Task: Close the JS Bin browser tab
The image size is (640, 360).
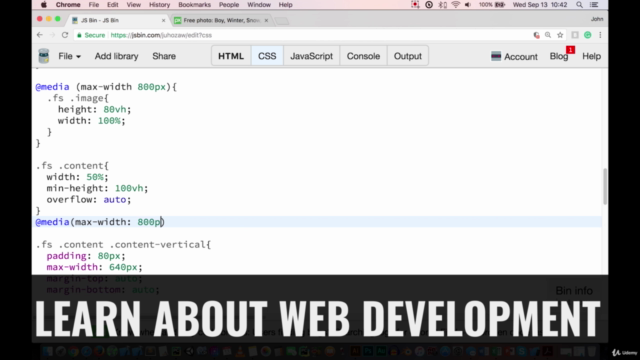Action: tap(163, 20)
